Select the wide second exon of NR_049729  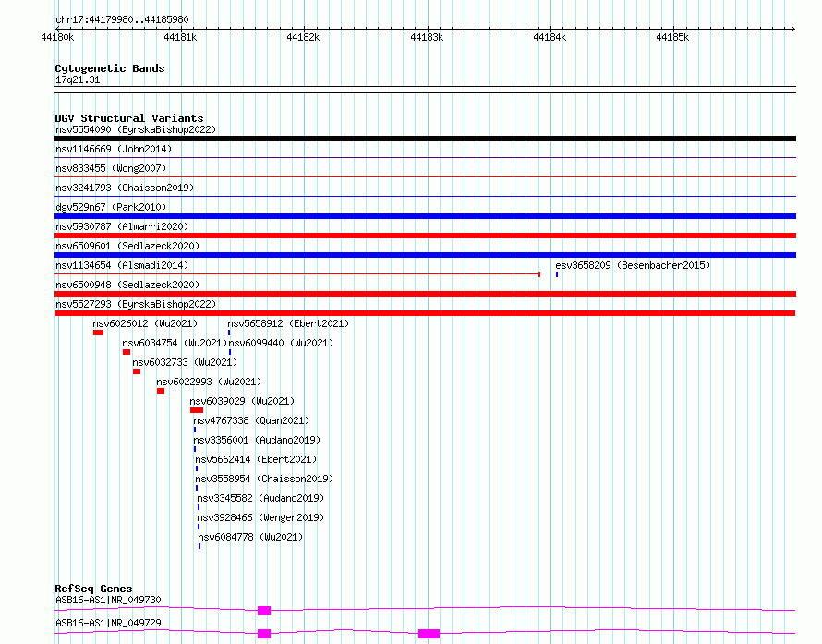click(x=429, y=634)
